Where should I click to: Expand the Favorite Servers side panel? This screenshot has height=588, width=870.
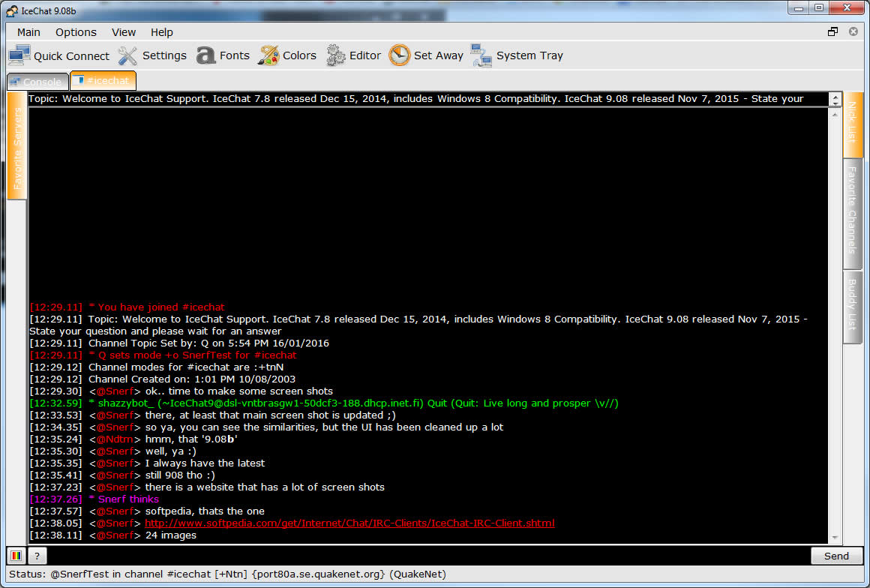[x=16, y=146]
